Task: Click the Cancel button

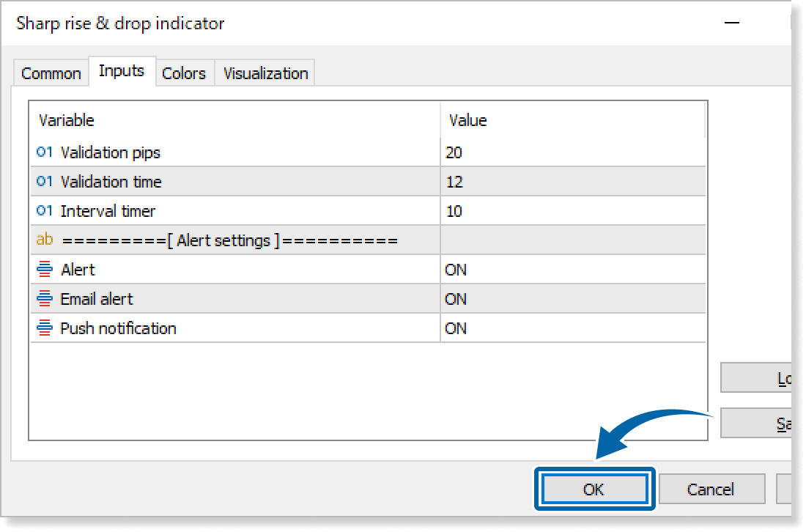Action: [711, 489]
